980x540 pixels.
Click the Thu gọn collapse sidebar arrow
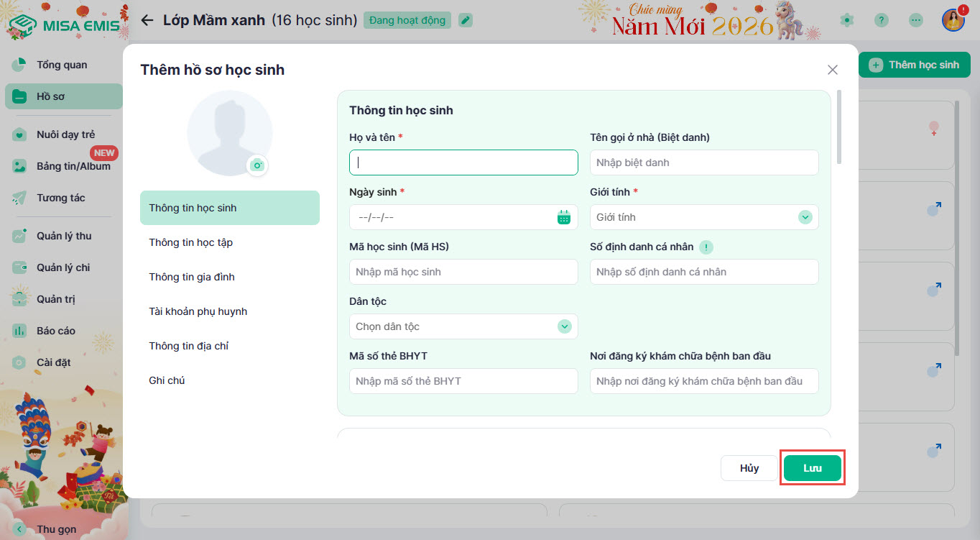coord(19,529)
